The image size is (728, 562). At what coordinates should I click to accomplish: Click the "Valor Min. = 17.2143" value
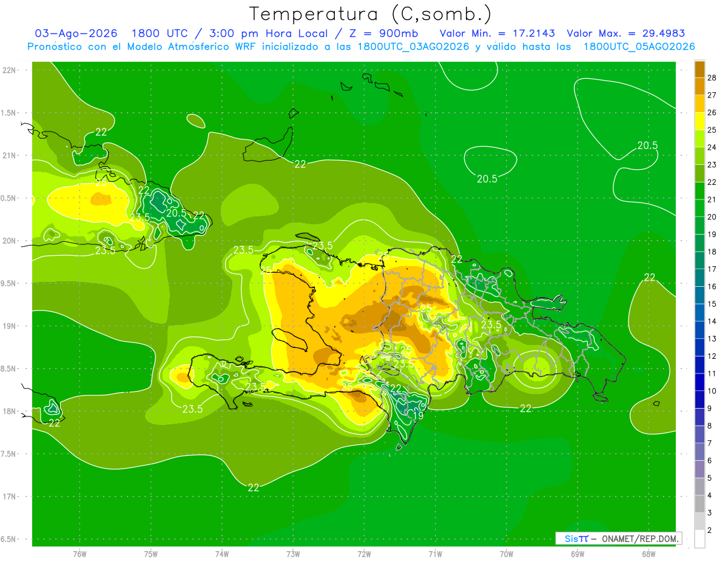coord(497,33)
